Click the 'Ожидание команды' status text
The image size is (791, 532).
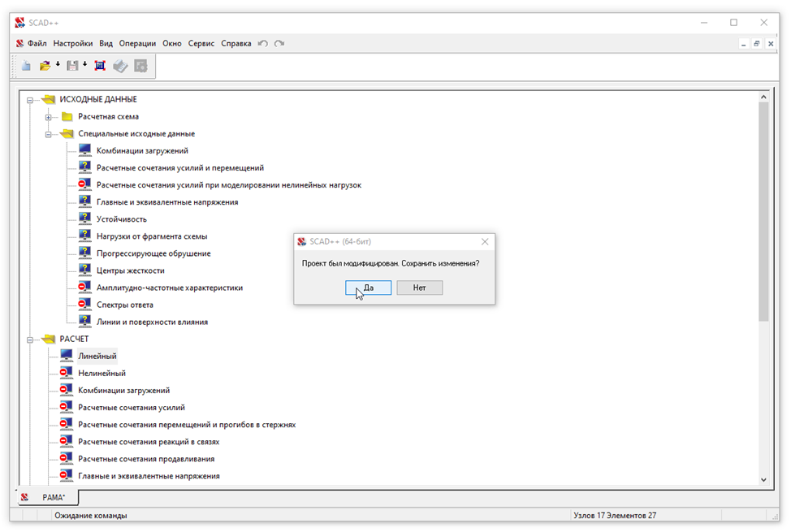pyautogui.click(x=91, y=515)
